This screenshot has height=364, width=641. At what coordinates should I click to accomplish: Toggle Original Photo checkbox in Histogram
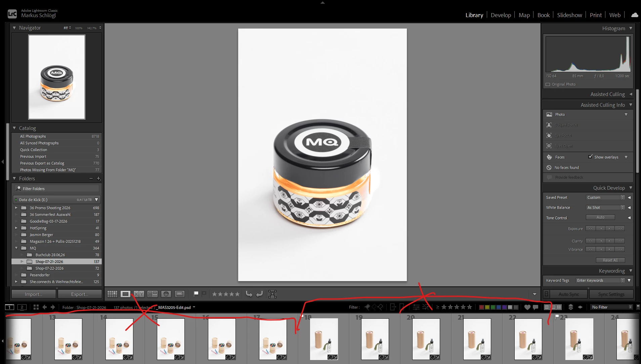click(548, 84)
